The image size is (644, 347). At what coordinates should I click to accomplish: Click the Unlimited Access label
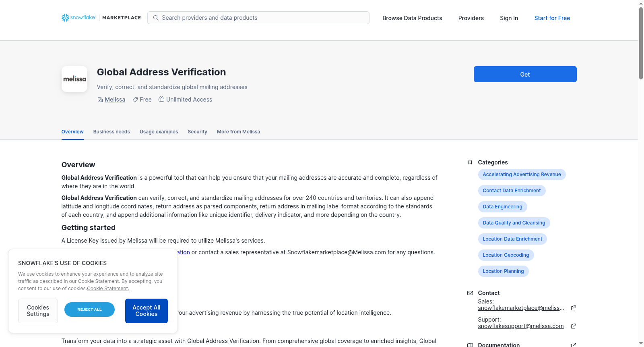189,100
